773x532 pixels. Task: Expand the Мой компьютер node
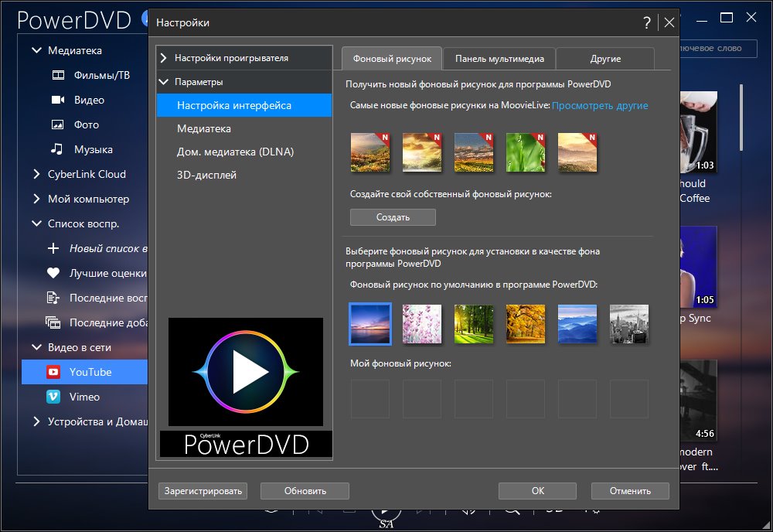pyautogui.click(x=36, y=199)
